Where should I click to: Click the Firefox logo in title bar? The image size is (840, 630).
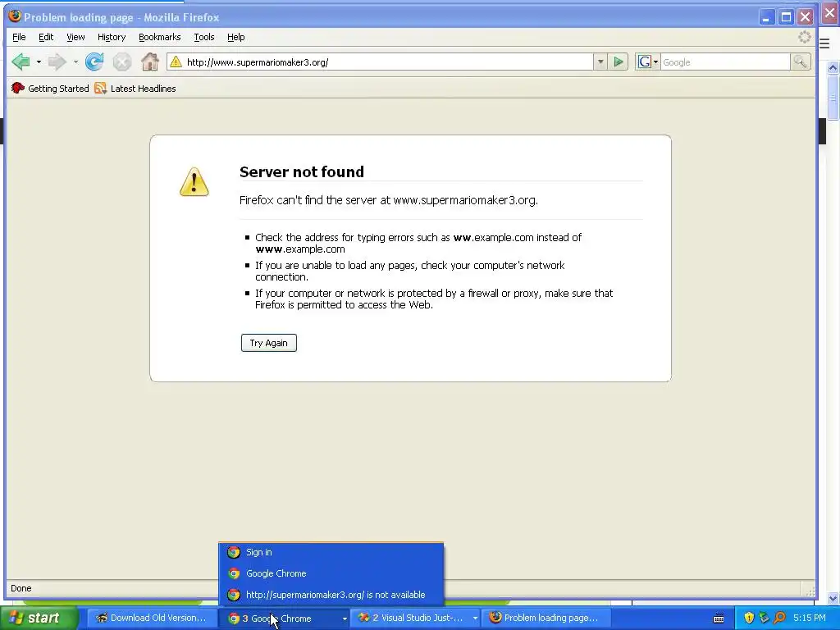(15, 16)
